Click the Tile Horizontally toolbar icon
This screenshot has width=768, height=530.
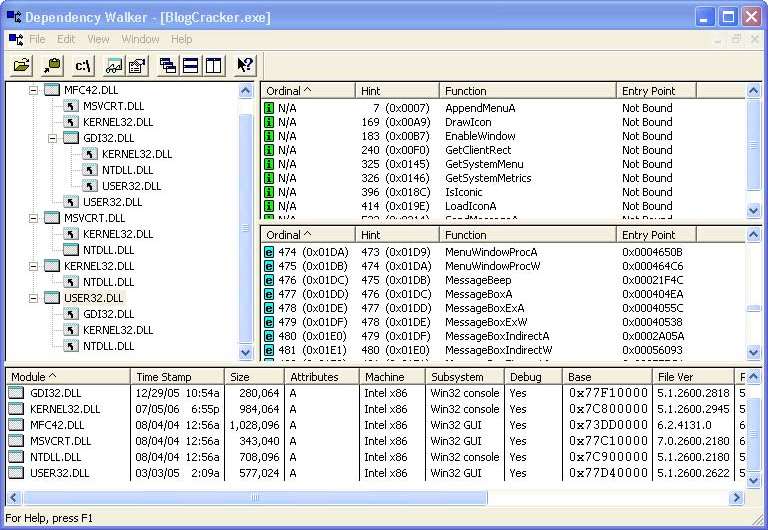(x=191, y=65)
